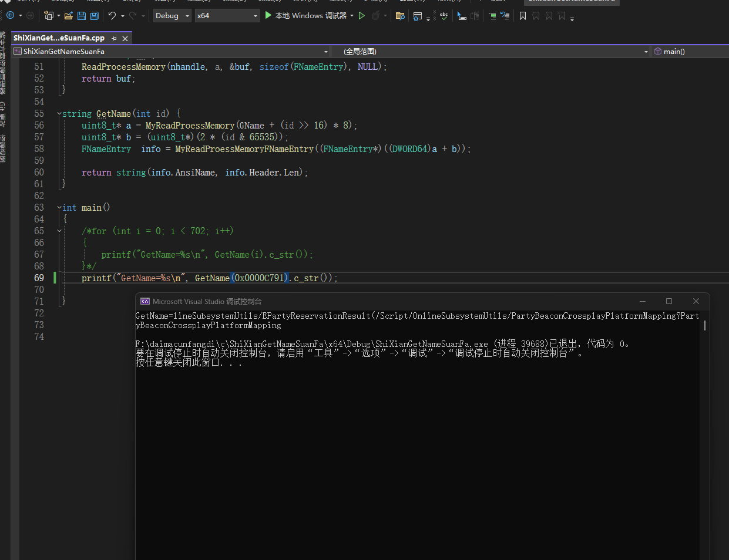Image resolution: width=729 pixels, height=560 pixels.
Task: Toggle a bookmark on current line
Action: coord(522,16)
